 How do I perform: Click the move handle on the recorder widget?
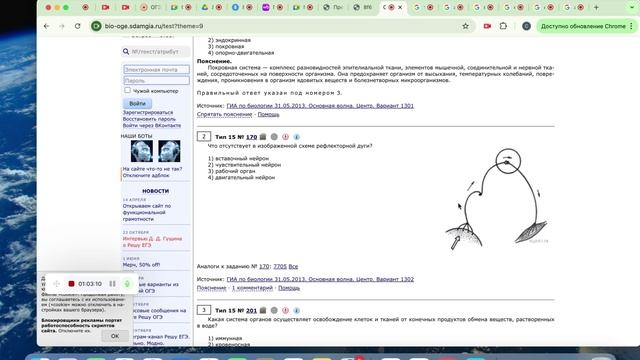56,284
